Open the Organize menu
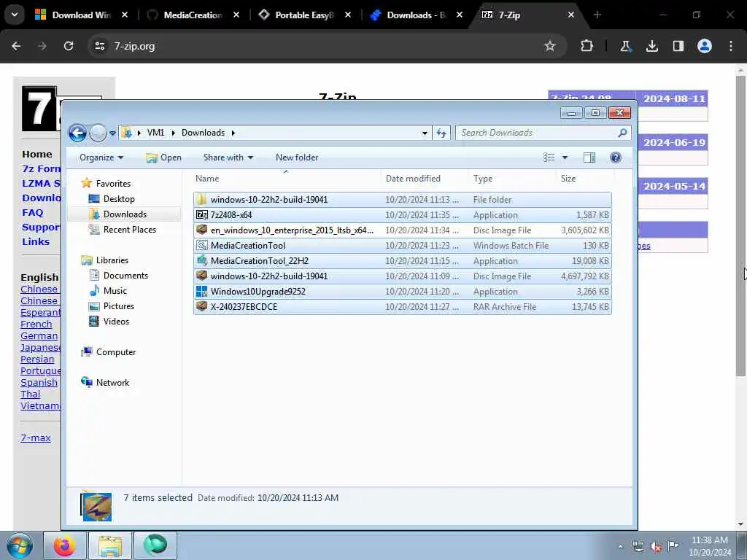Viewport: 747px width, 560px height. 101,157
